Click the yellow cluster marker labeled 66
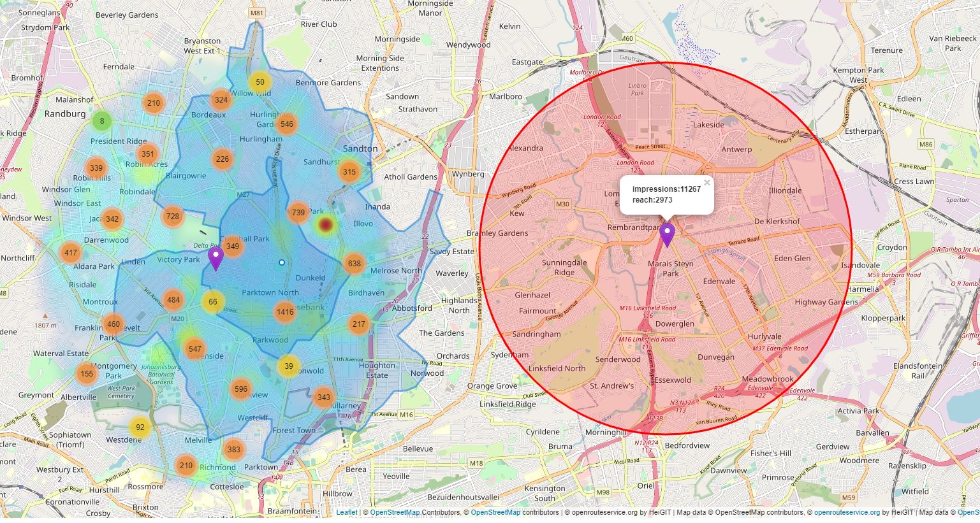Viewport: 980px width, 523px height. 213,302
